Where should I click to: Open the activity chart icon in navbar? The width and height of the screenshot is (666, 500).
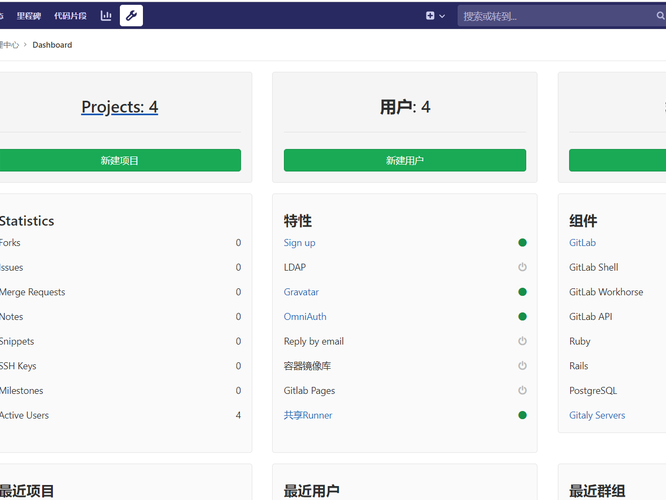tap(106, 16)
